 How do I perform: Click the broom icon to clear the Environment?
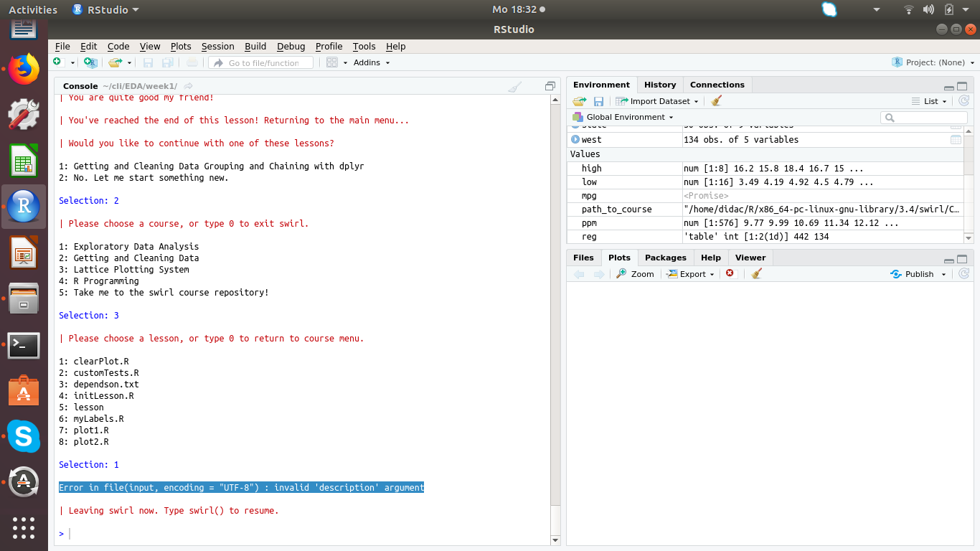(715, 100)
